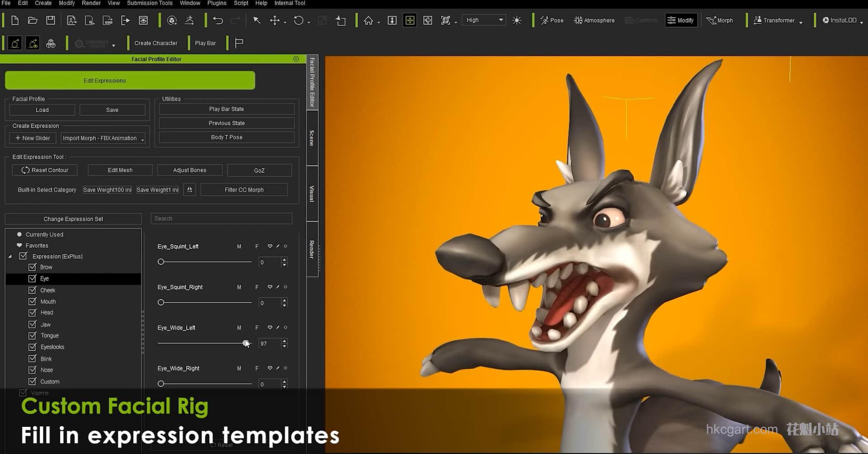Open the Import Morph - FBX Animation dropdown
Image resolution: width=868 pixels, height=454 pixels.
coord(103,138)
